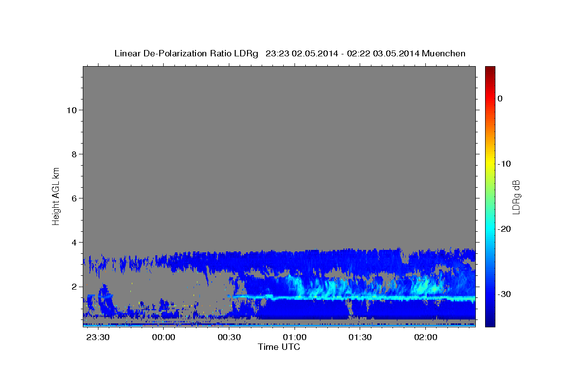Click the LDRg color scale bar
Viewport: 588px width, 392px height.
click(490, 196)
